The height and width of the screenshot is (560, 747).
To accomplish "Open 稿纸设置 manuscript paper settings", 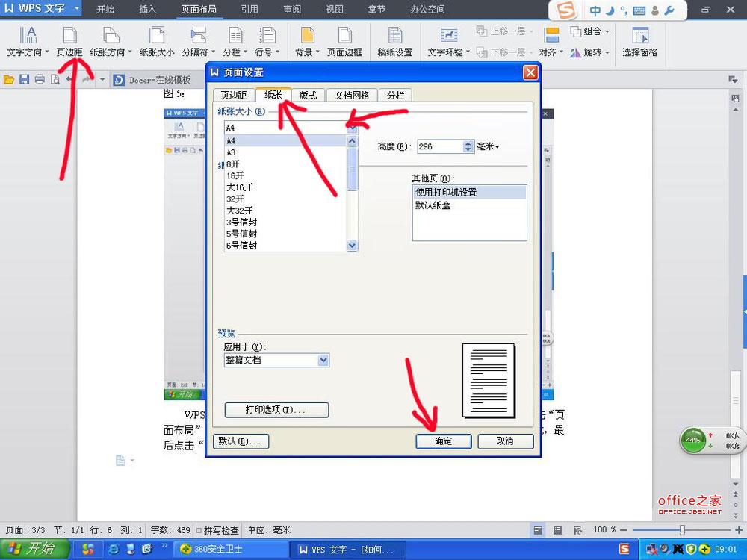I will point(395,42).
